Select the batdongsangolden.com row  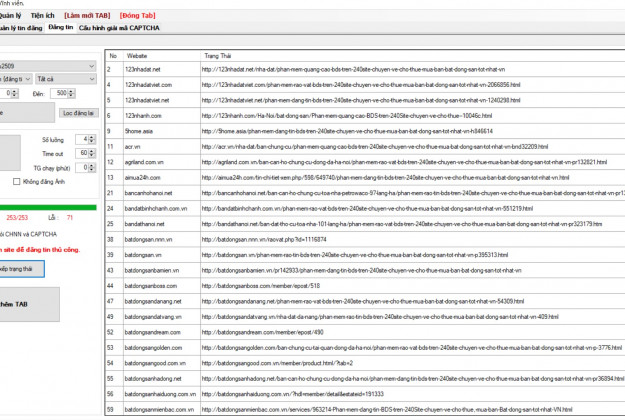[x=365, y=348]
